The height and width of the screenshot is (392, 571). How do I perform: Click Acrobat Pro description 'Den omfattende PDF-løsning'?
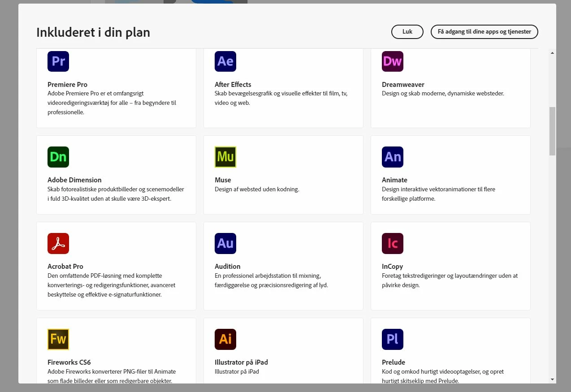click(x=112, y=285)
